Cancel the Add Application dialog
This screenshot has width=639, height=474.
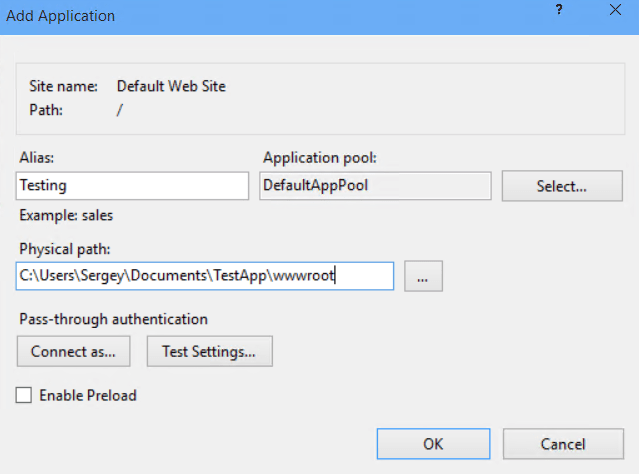click(x=562, y=443)
